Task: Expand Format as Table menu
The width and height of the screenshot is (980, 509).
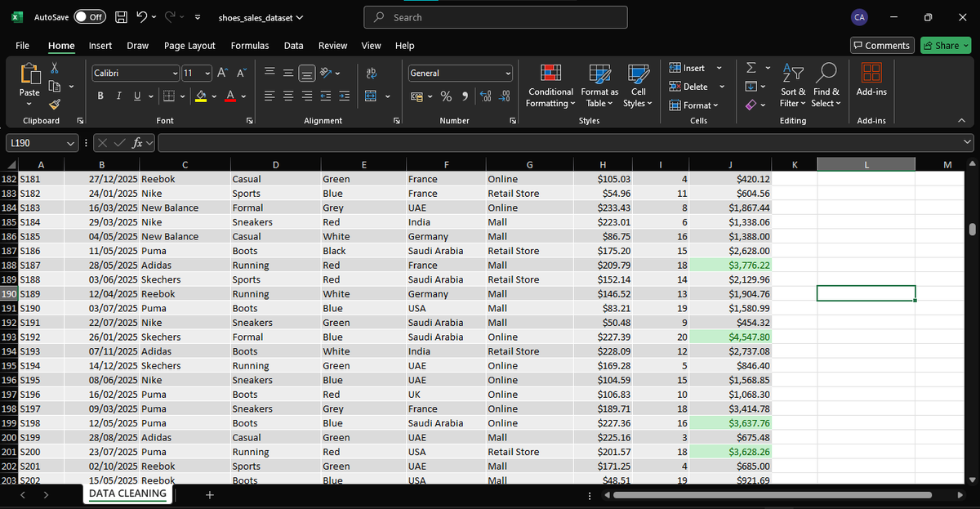Action: pos(599,86)
